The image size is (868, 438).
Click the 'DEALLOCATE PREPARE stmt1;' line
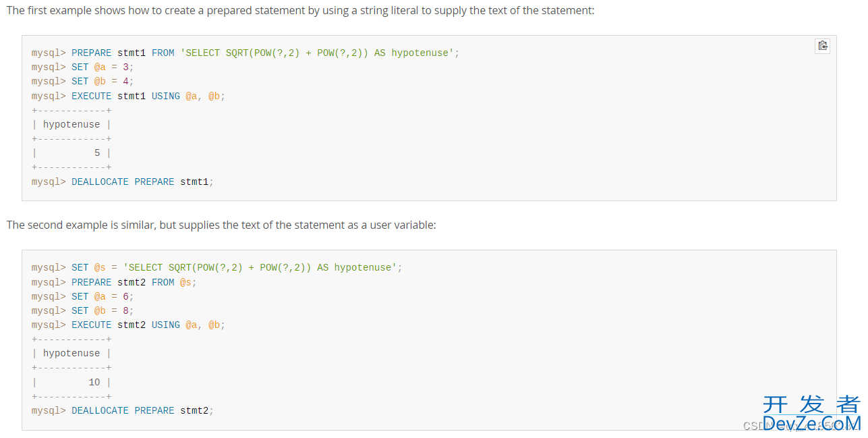123,182
